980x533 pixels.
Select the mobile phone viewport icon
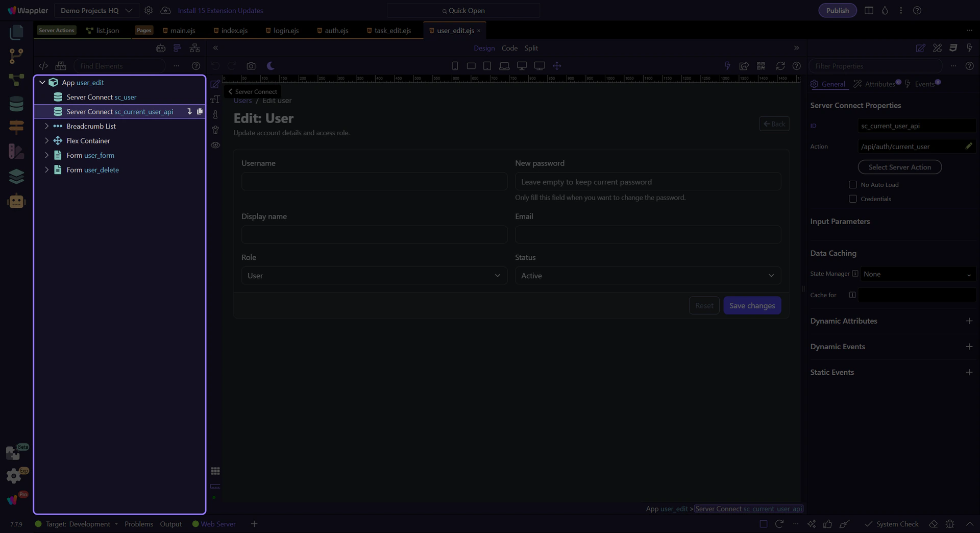pos(455,66)
